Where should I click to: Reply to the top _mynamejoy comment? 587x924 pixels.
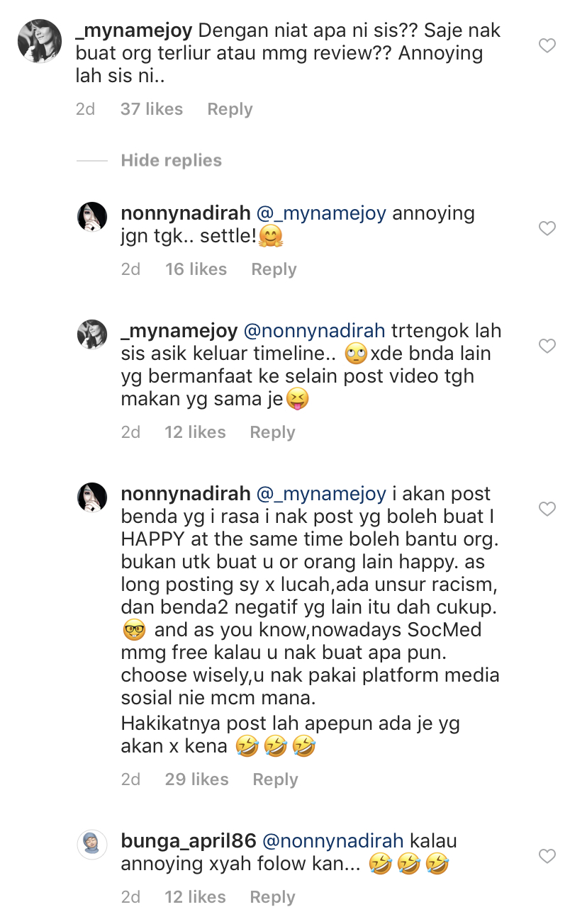coord(230,109)
